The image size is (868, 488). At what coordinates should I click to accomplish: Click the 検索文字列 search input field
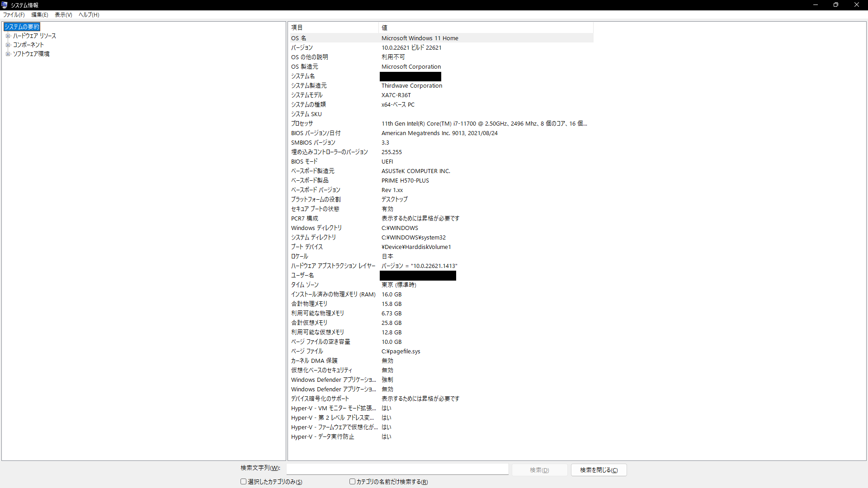pyautogui.click(x=397, y=469)
